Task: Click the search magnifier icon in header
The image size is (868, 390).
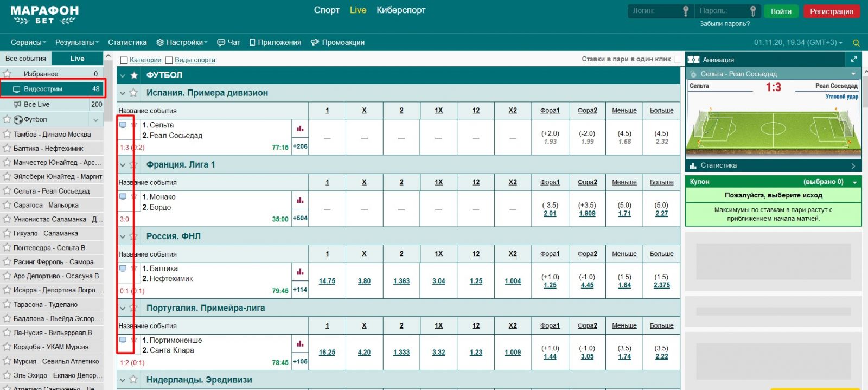Action: coord(857,43)
